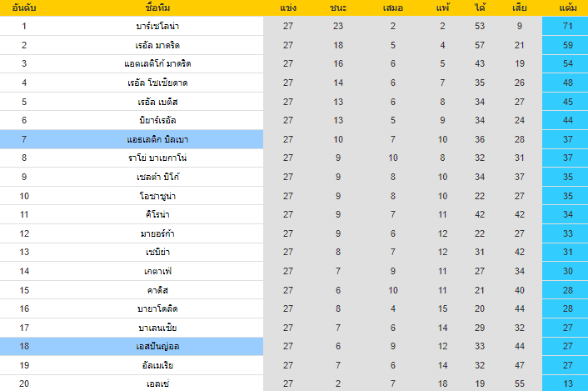588x391 pixels.
Task: Click the เสมอ draws column header
Action: click(392, 8)
